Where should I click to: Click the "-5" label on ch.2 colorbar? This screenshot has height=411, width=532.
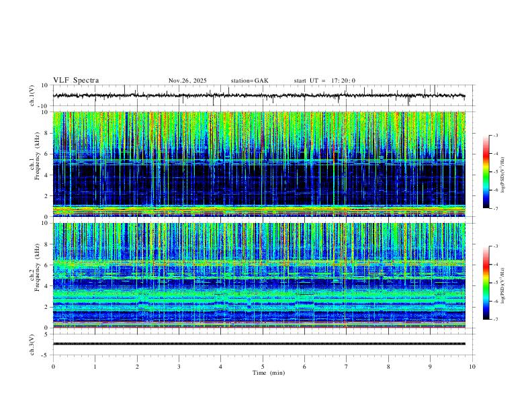(x=496, y=283)
